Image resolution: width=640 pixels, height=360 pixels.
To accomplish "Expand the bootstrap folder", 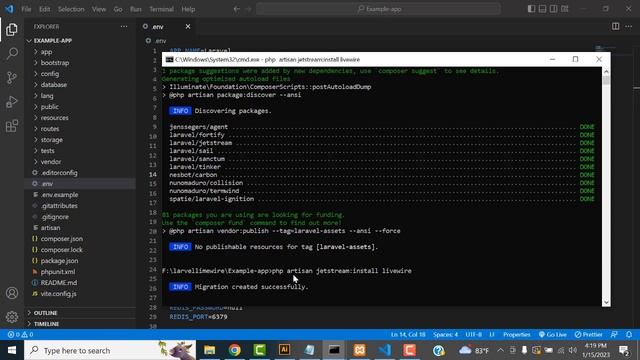I will pyautogui.click(x=55, y=63).
